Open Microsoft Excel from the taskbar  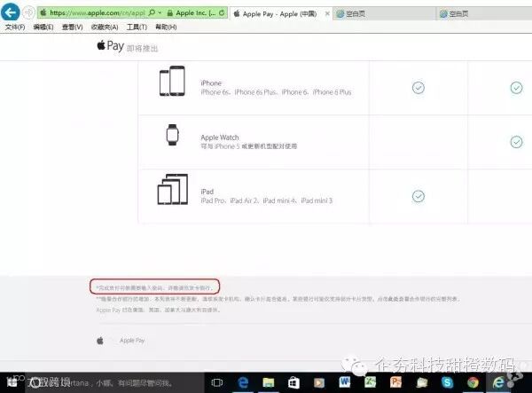tap(370, 382)
